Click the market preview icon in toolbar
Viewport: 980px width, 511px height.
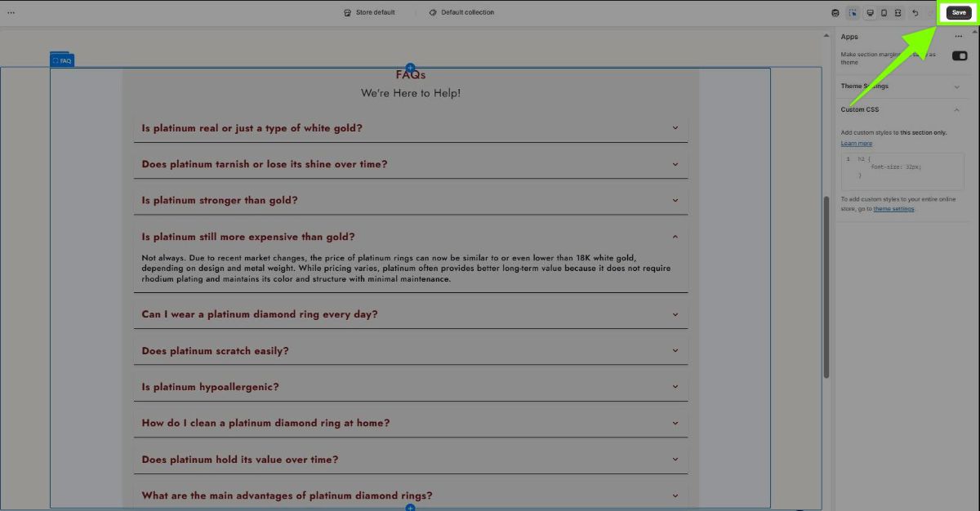pyautogui.click(x=835, y=13)
